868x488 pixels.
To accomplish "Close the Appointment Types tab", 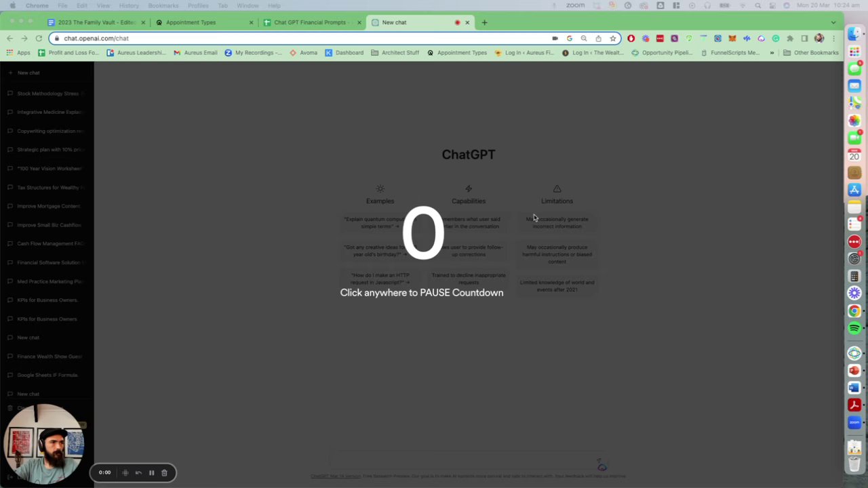I will point(251,22).
